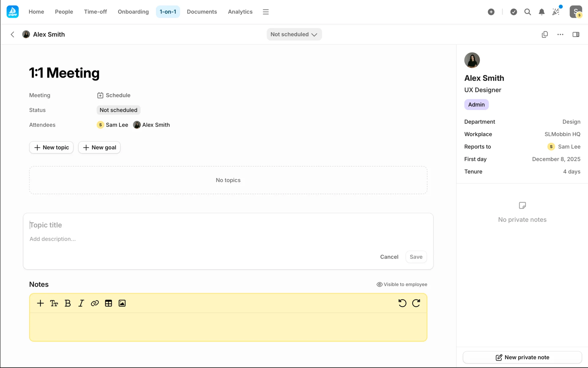Open the three-dots more options menu
Image resolution: width=588 pixels, height=368 pixels.
coord(560,34)
